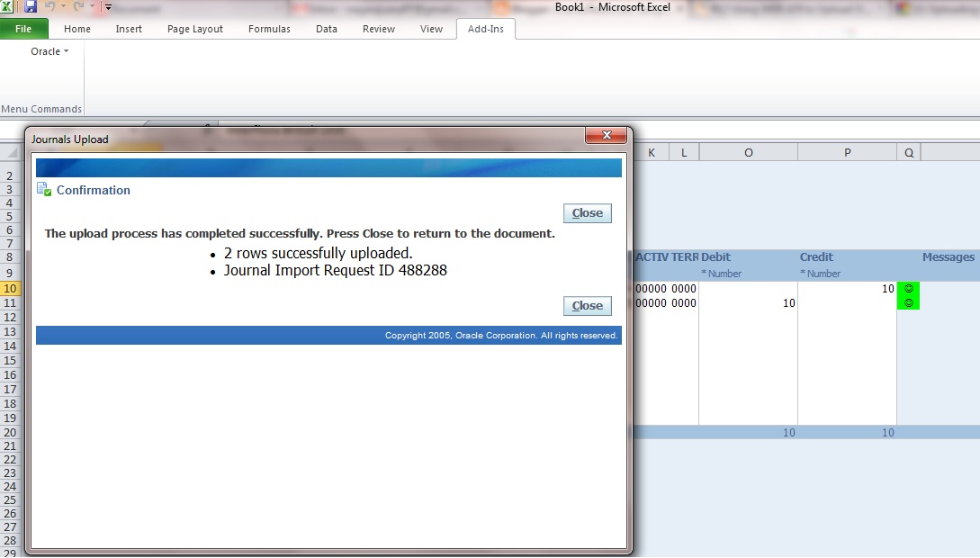This screenshot has height=558, width=980.
Task: Click the Confirmation status icon in the dialog
Action: [45, 190]
